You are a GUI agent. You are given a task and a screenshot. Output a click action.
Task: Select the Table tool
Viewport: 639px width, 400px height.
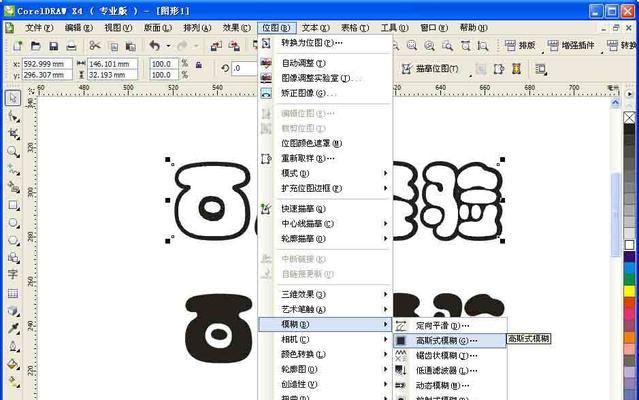(13, 293)
